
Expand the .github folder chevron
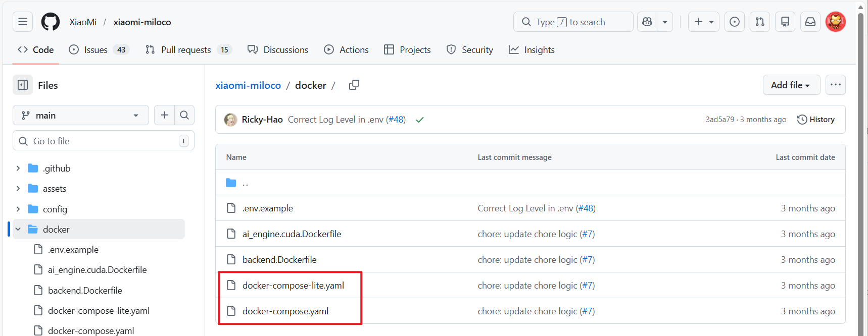coord(18,168)
